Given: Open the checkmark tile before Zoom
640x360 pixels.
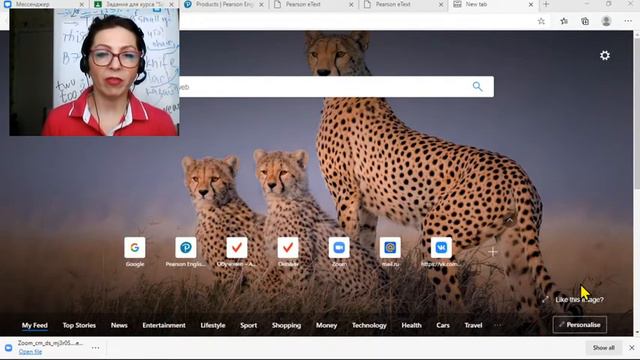Looking at the screenshot, I should [x=288, y=247].
